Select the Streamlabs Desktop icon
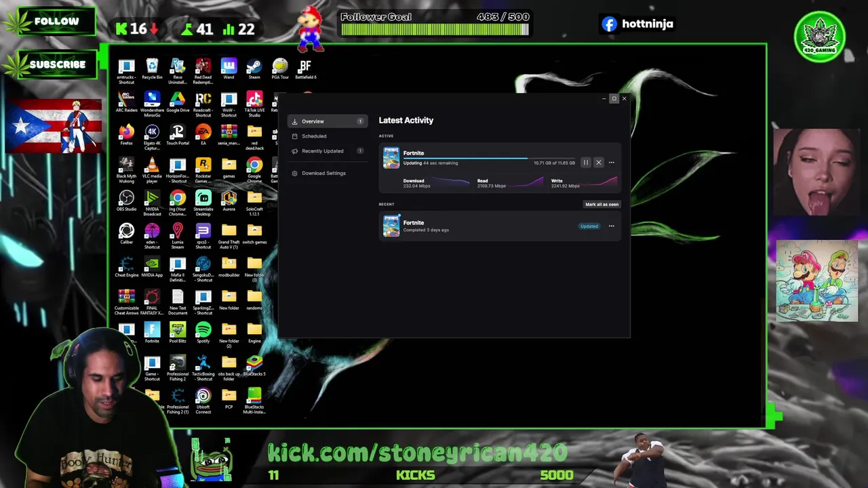 203,203
